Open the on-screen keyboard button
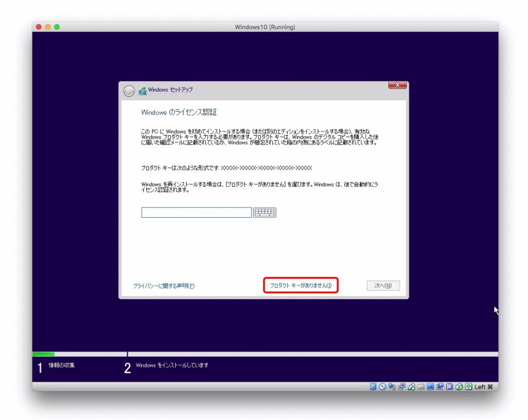This screenshot has height=420, width=528. click(265, 213)
